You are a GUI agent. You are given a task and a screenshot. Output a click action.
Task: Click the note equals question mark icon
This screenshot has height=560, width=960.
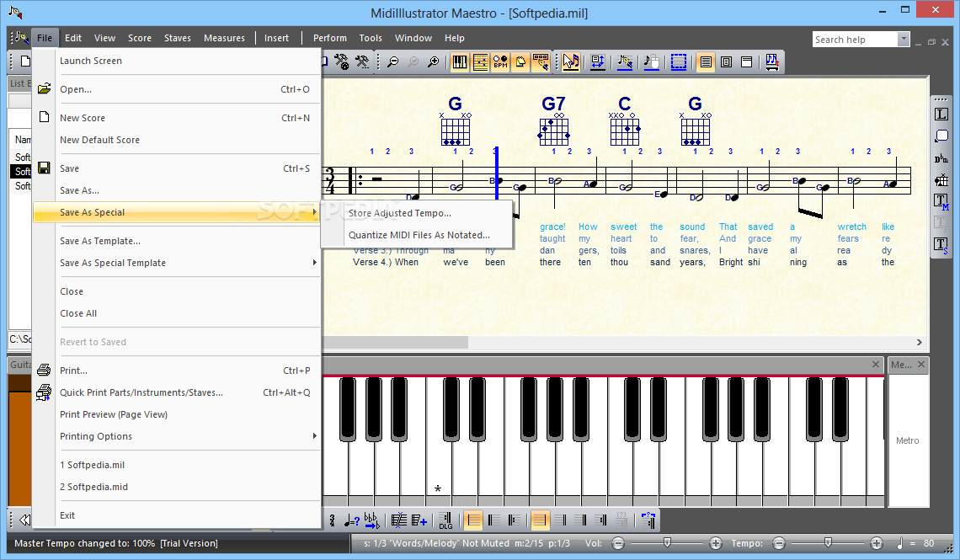(x=351, y=520)
